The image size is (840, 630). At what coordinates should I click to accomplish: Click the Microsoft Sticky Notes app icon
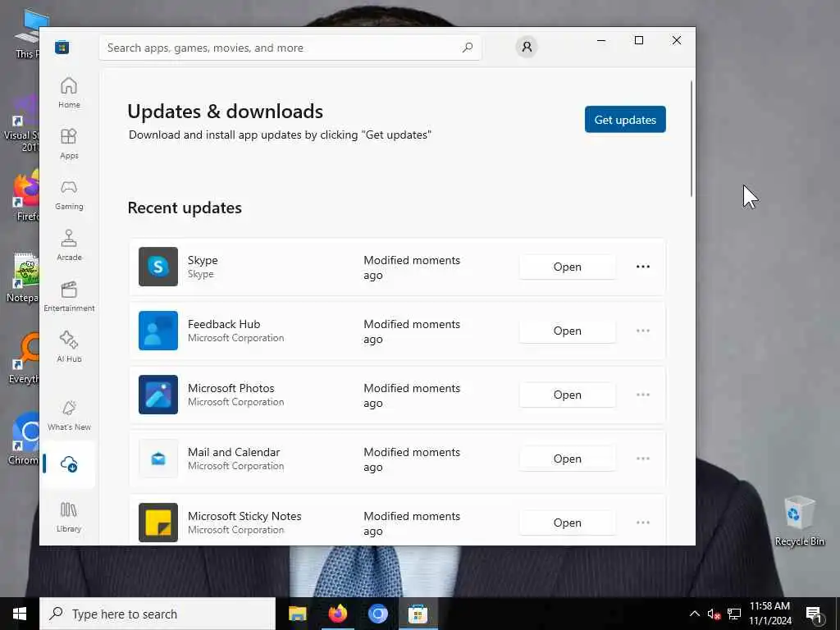click(158, 523)
